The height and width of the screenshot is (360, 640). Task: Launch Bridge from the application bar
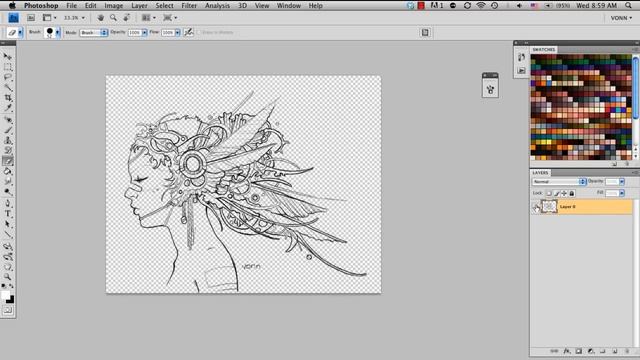pos(31,18)
